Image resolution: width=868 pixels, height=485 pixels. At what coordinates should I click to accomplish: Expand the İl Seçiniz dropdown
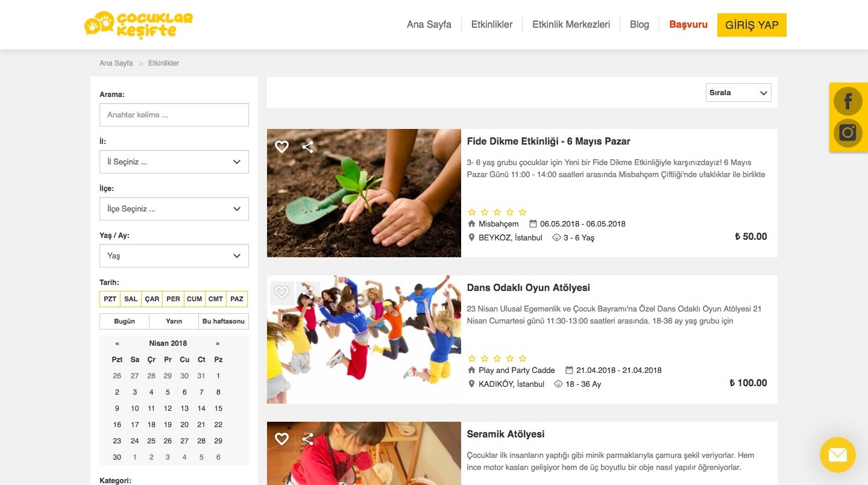(174, 161)
